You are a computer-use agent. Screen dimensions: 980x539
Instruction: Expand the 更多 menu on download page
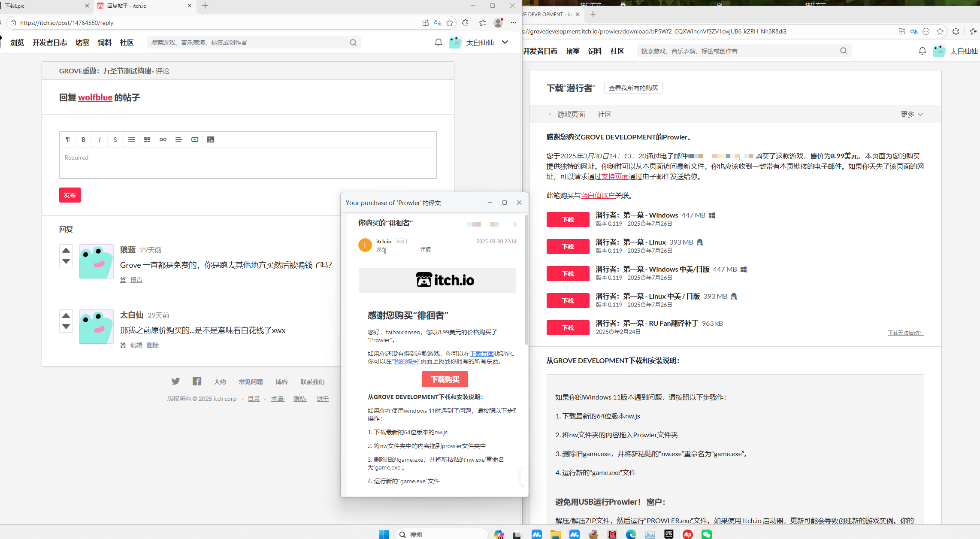click(911, 114)
